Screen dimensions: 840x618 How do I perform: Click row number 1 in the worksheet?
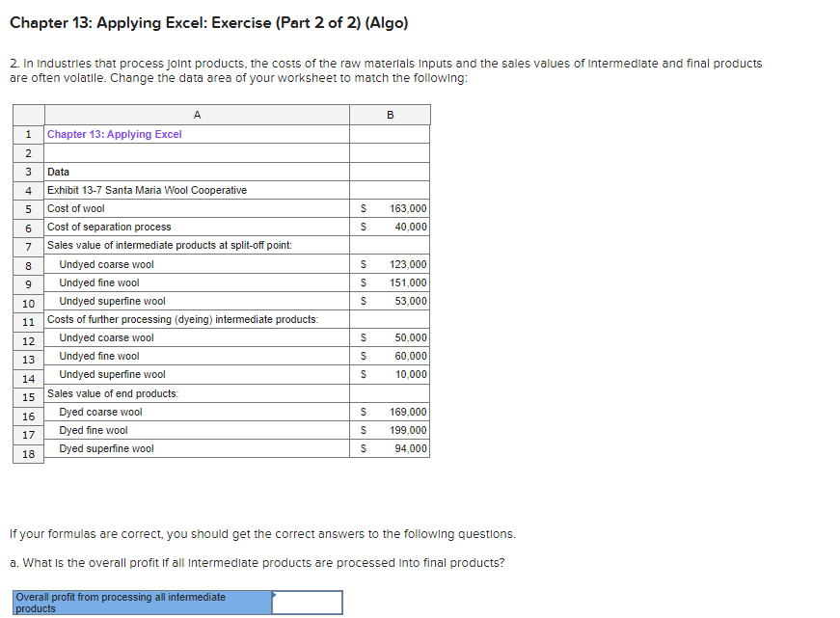pyautogui.click(x=27, y=134)
